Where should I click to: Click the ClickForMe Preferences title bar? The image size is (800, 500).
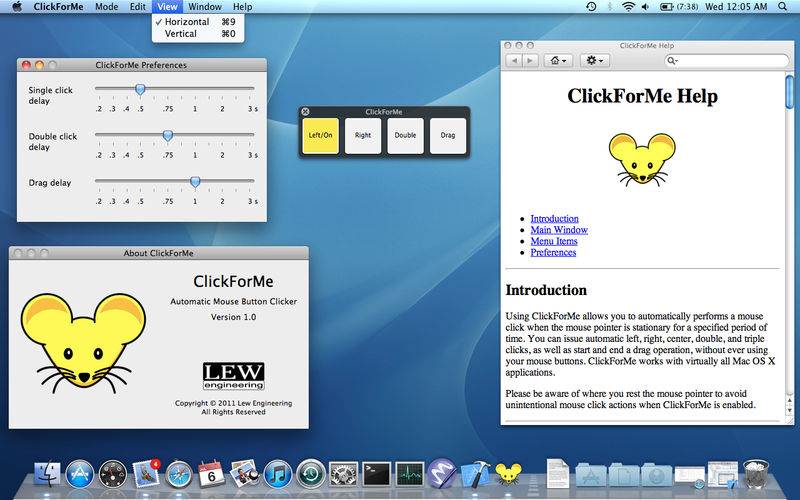point(141,65)
